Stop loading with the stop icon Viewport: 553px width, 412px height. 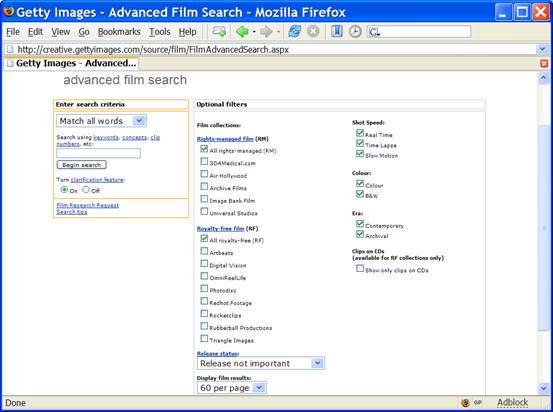pyautogui.click(x=313, y=32)
